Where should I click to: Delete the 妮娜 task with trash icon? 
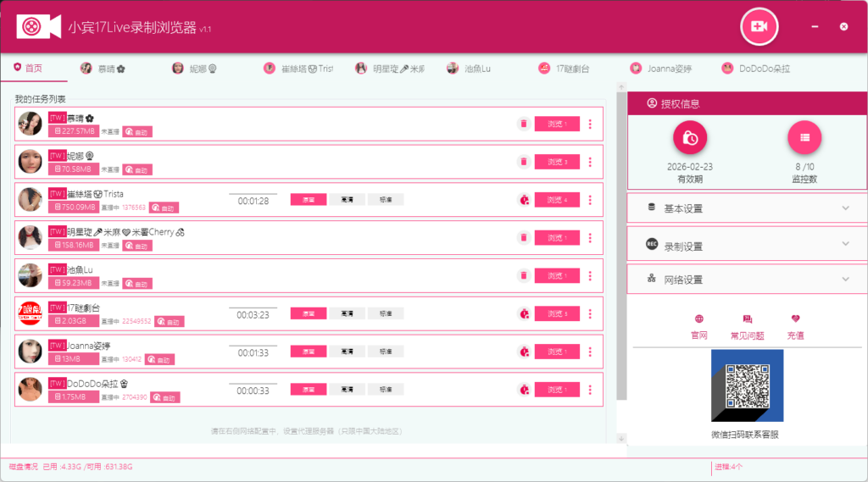pyautogui.click(x=524, y=162)
